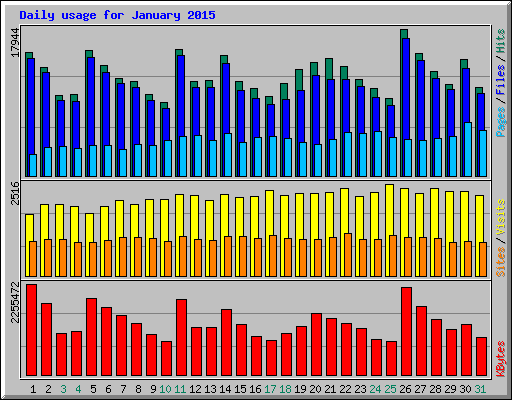This screenshot has width=512, height=400.
Task: Click day label 5 on the x-axis
Action: click(x=93, y=389)
